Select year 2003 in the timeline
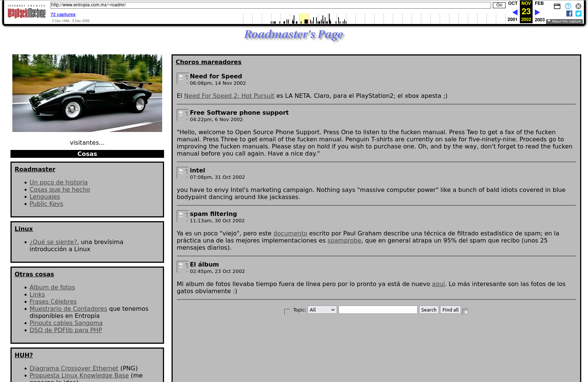This screenshot has width=588, height=382. tap(540, 19)
